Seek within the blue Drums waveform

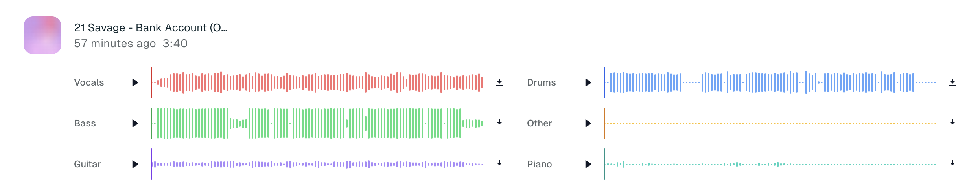770,82
